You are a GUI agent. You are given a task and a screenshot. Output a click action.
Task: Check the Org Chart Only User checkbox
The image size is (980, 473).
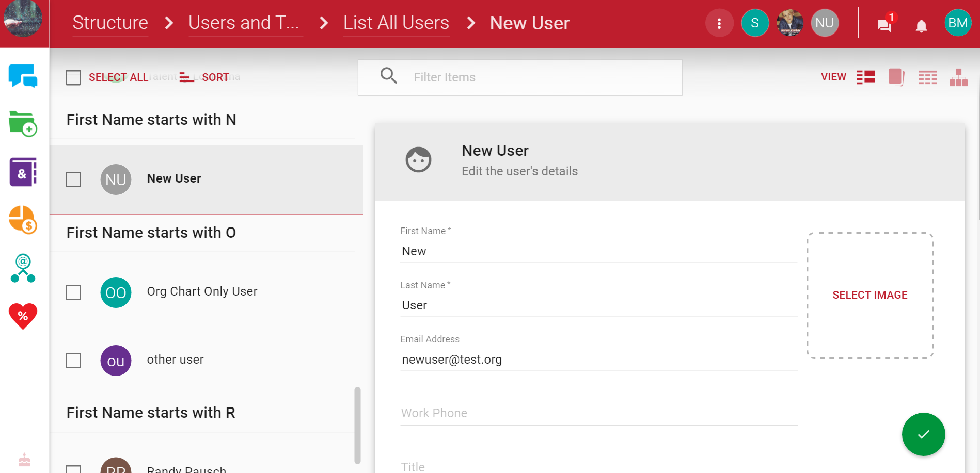click(73, 292)
